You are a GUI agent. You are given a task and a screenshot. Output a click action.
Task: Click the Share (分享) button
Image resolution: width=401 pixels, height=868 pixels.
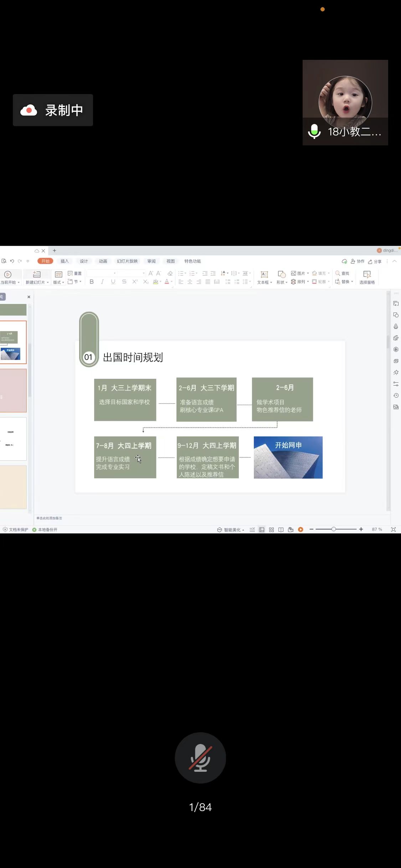(375, 262)
